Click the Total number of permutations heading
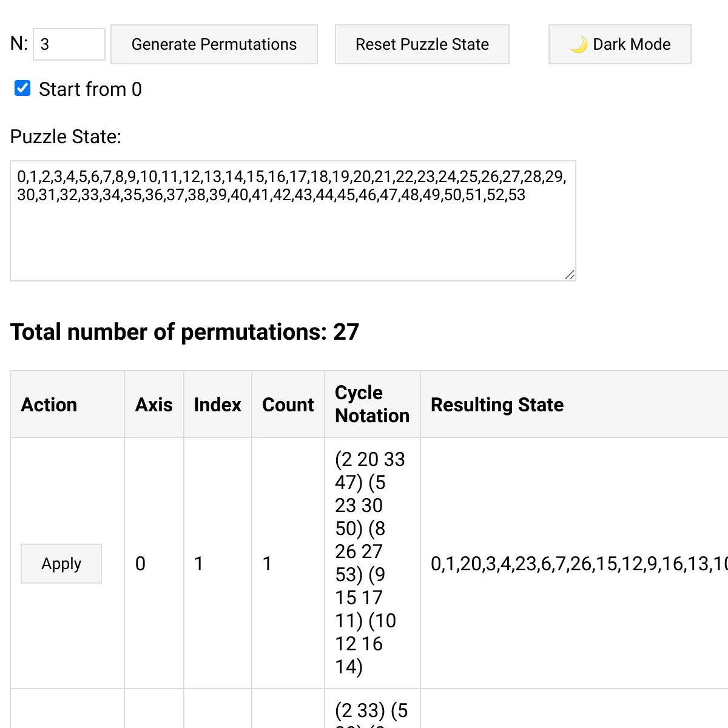728x728 pixels. (184, 332)
